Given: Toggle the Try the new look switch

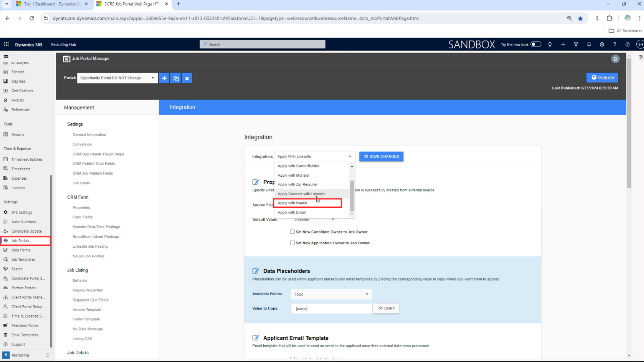Looking at the screenshot, I should (536, 44).
